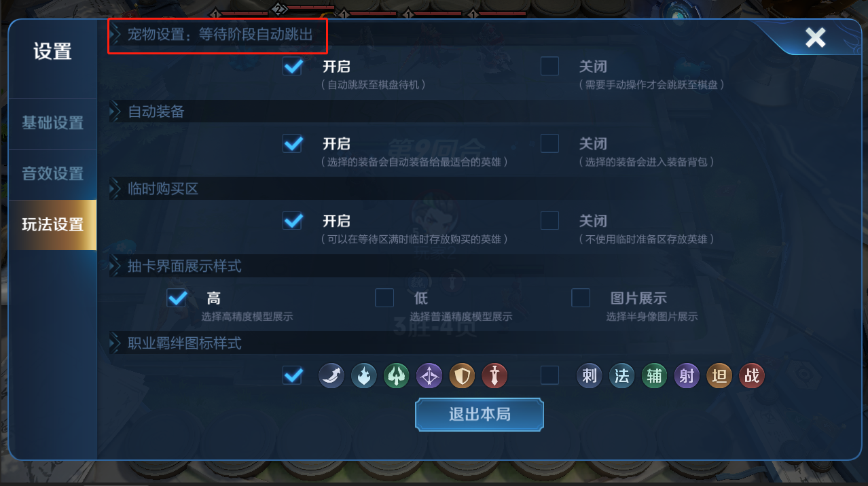Switch to 基础设置 tab
This screenshot has height=486, width=868.
(x=52, y=123)
